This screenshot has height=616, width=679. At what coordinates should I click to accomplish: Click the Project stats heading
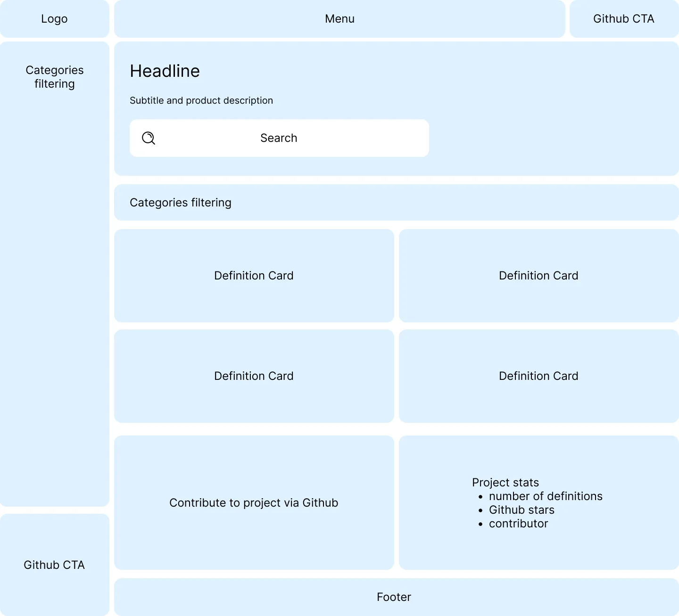point(505,483)
